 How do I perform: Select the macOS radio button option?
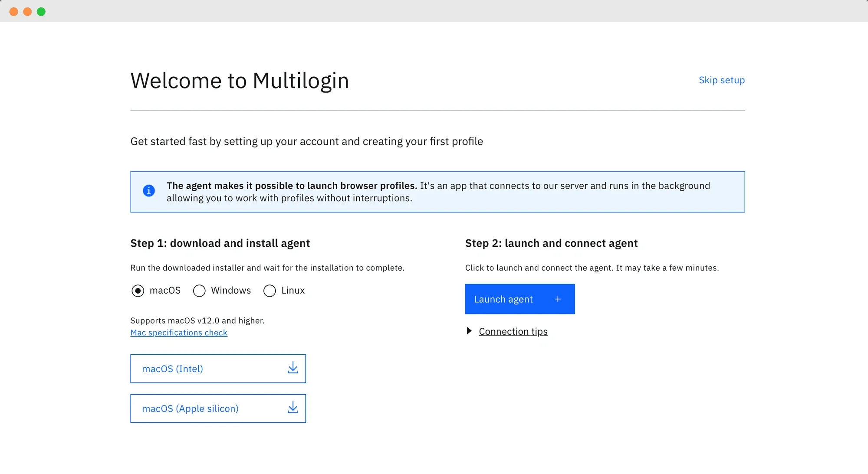[x=138, y=290]
